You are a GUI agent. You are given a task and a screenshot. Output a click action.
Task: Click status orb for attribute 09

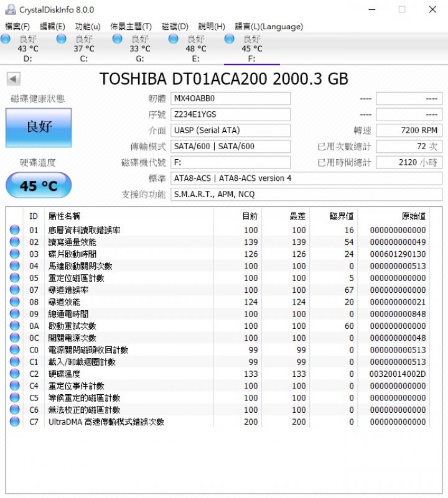pos(15,313)
